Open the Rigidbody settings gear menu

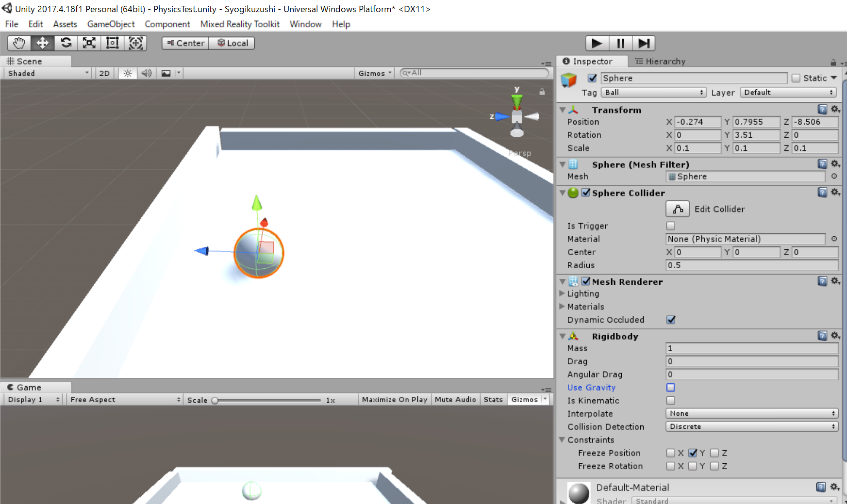click(835, 335)
